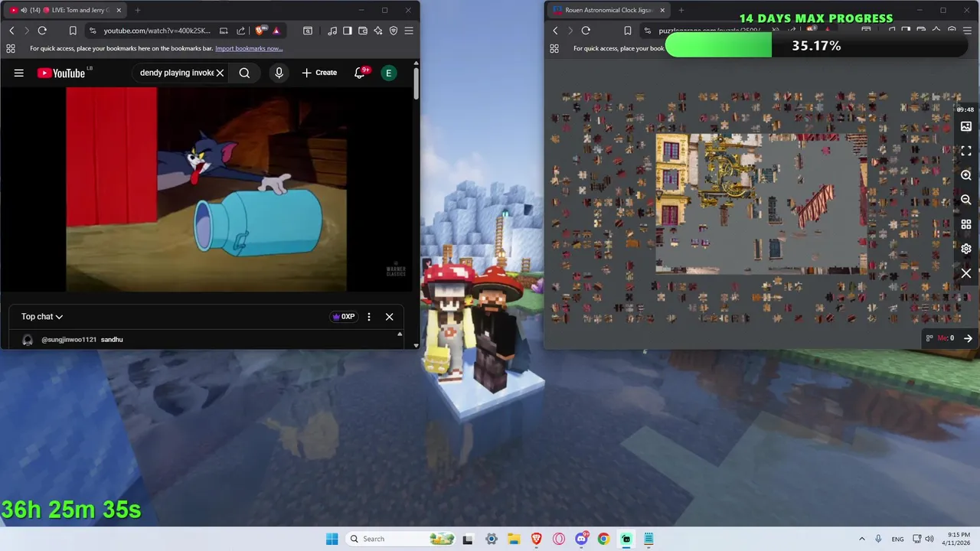Start YouTube voice search with microphone
This screenshot has width=980, height=551.
[x=279, y=73]
